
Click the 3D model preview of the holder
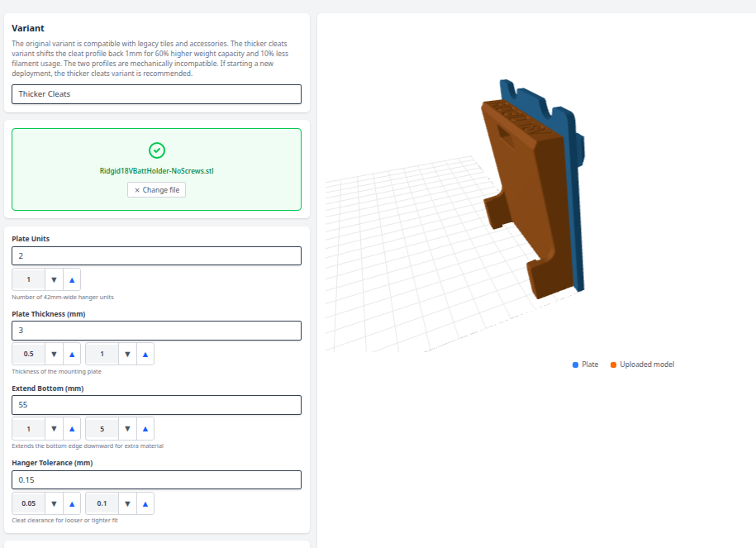coord(534,189)
